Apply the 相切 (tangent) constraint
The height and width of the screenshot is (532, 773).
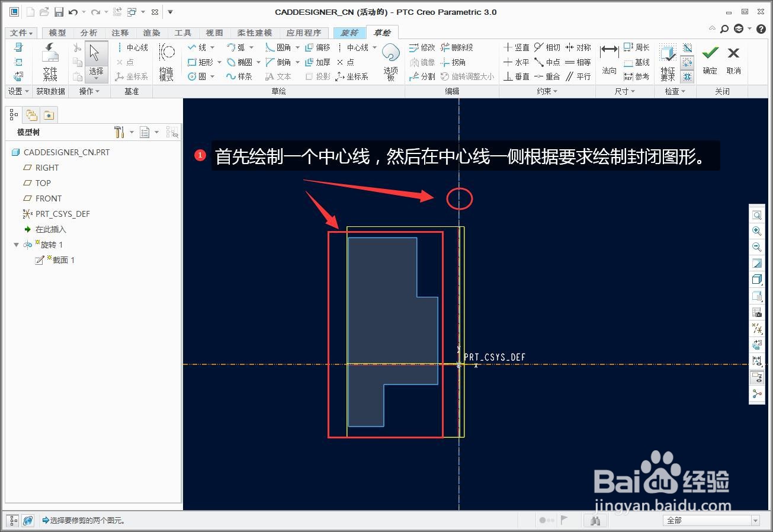(547, 47)
